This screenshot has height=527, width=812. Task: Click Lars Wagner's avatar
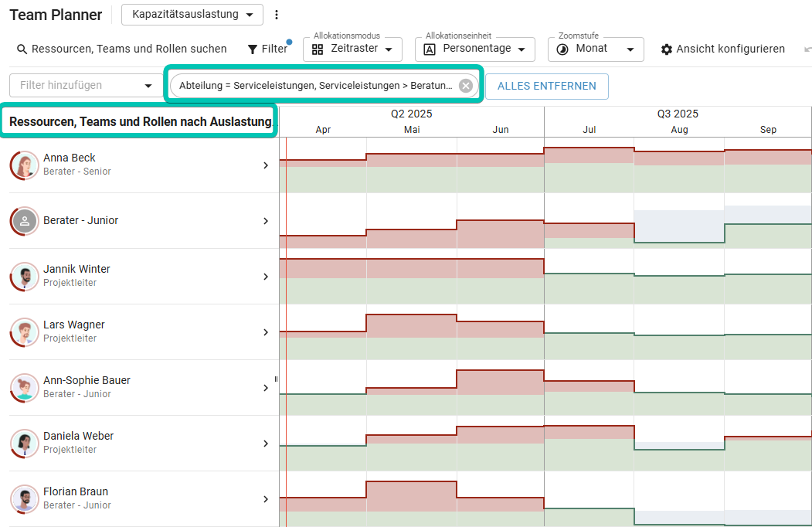pyautogui.click(x=25, y=332)
